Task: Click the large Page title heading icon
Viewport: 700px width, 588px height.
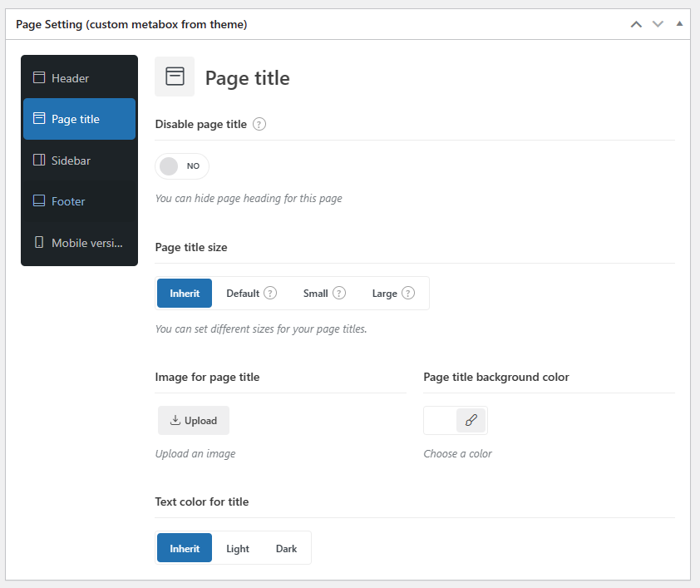Action: (x=175, y=77)
